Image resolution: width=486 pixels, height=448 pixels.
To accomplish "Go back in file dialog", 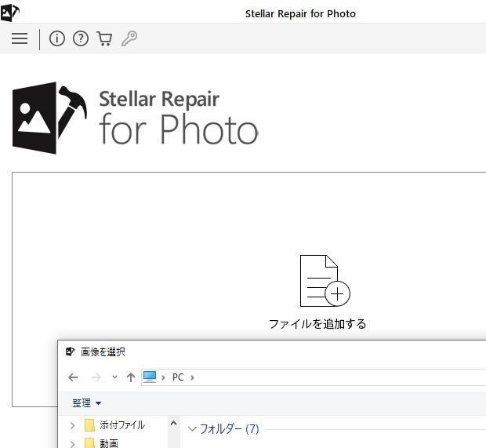I will 73,377.
